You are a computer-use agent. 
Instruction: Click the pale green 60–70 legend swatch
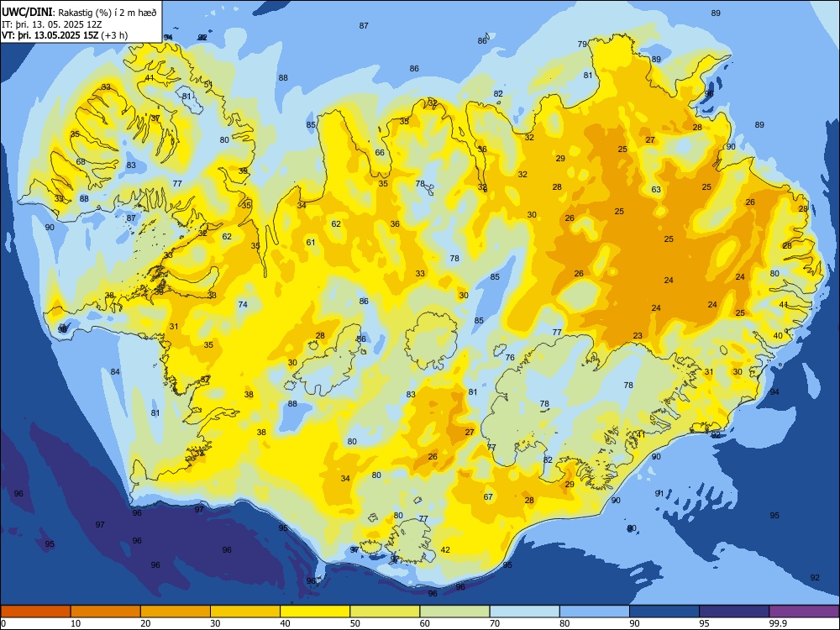(x=454, y=612)
